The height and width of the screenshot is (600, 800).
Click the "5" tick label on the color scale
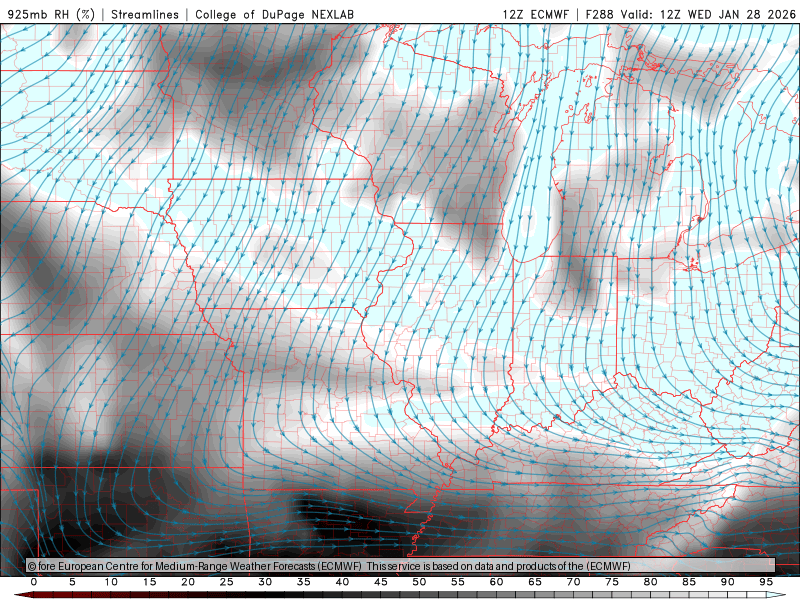(72, 582)
